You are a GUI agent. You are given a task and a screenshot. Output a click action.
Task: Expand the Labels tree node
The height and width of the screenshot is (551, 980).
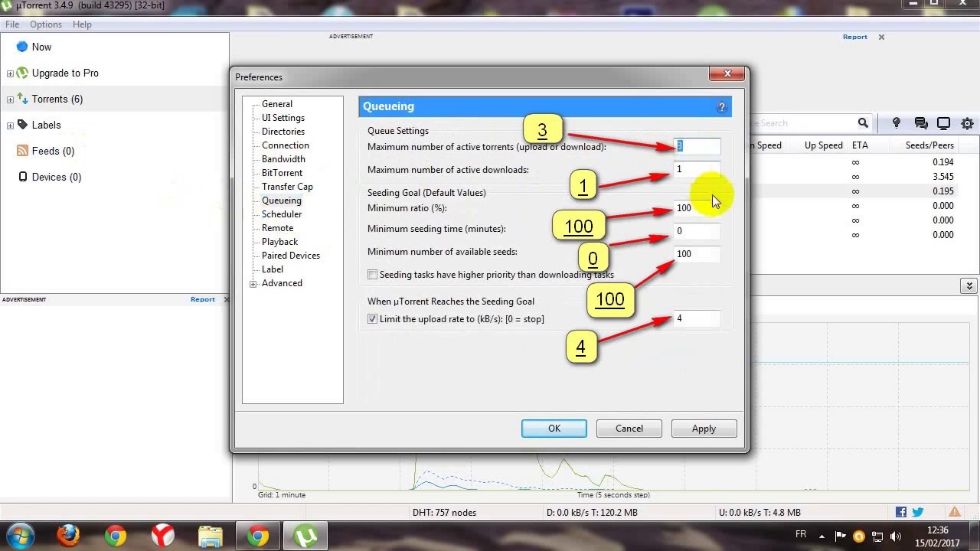click(10, 126)
